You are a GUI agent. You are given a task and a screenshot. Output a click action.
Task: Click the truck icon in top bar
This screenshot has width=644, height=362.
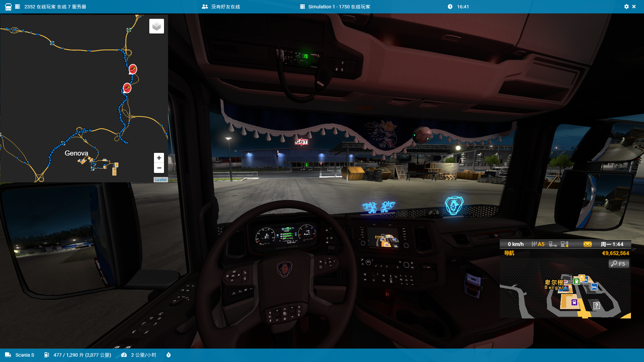coord(9,7)
